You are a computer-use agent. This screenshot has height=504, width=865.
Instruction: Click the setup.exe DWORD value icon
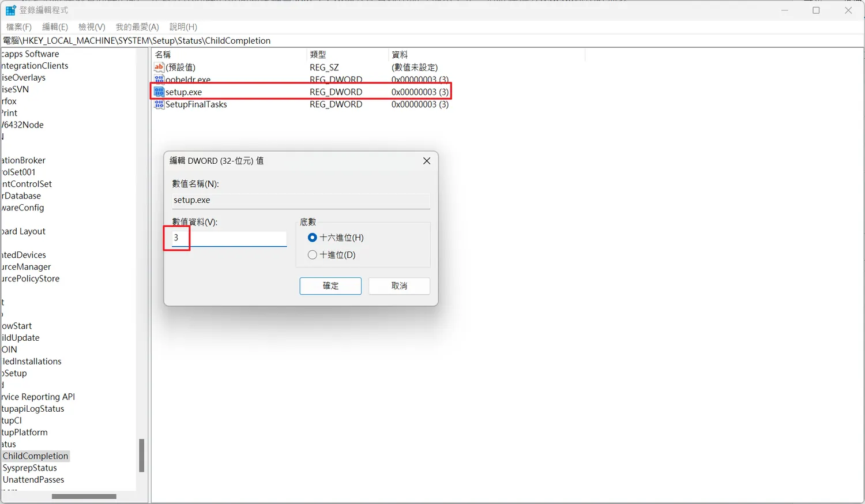159,92
